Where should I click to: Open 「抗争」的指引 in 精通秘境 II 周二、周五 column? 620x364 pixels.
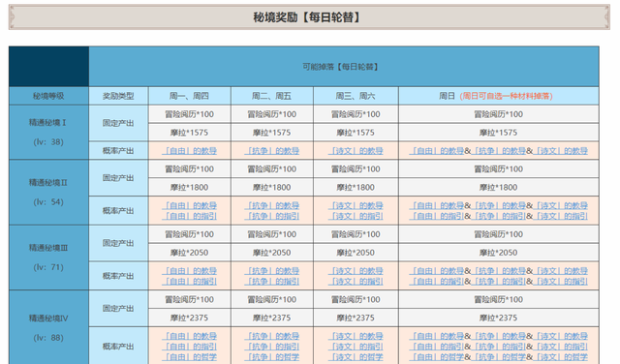[x=272, y=216]
